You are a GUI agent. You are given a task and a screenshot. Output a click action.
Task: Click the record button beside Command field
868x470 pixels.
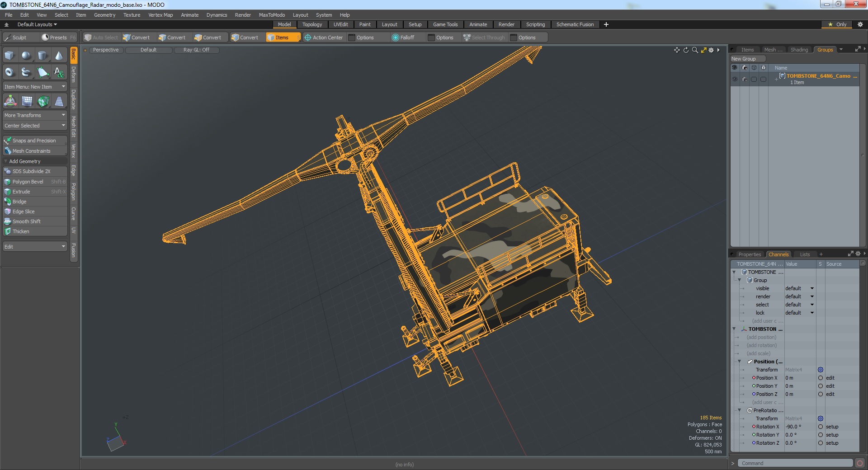860,463
